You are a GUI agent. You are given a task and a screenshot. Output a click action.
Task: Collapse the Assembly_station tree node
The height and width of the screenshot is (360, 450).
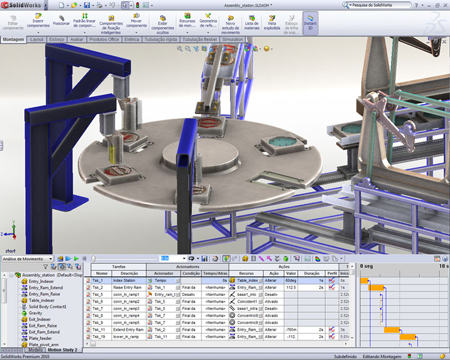pos(11,275)
